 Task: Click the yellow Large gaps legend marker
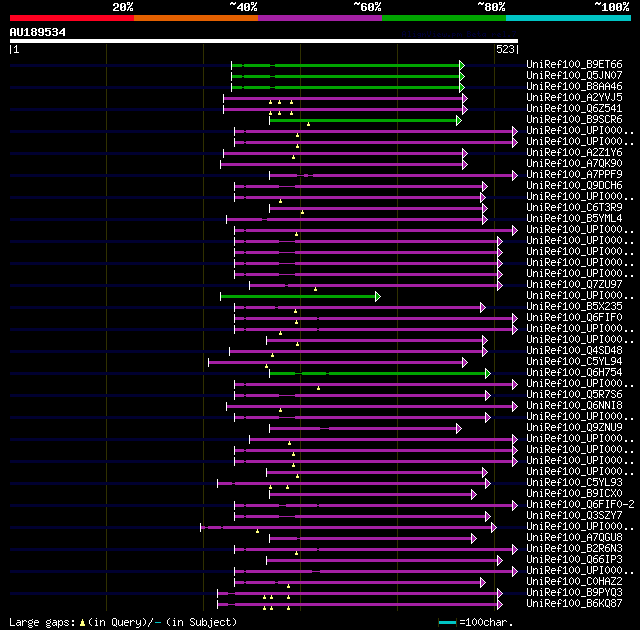coord(82,623)
